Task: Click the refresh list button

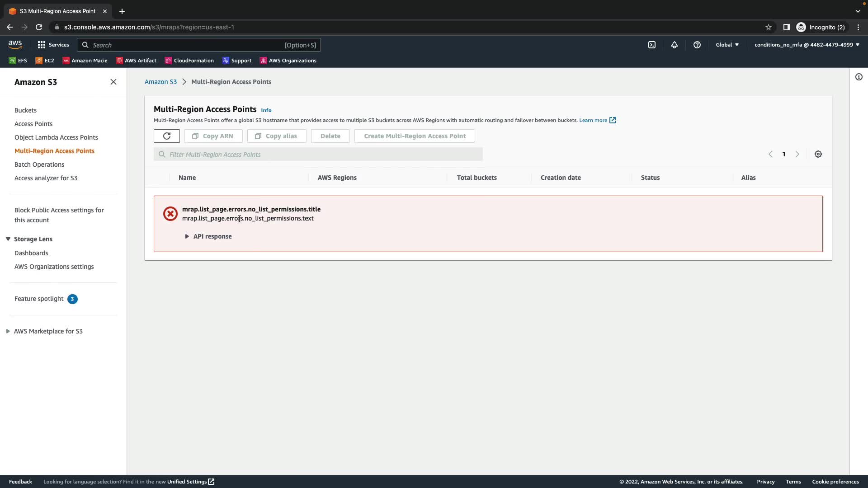Action: click(166, 136)
